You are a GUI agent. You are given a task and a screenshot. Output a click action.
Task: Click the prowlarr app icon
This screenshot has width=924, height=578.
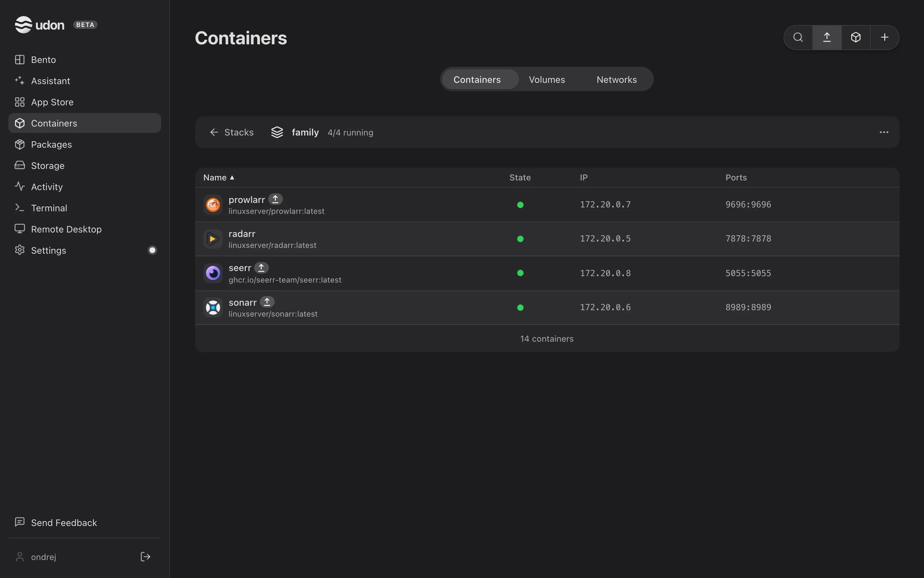pyautogui.click(x=213, y=205)
